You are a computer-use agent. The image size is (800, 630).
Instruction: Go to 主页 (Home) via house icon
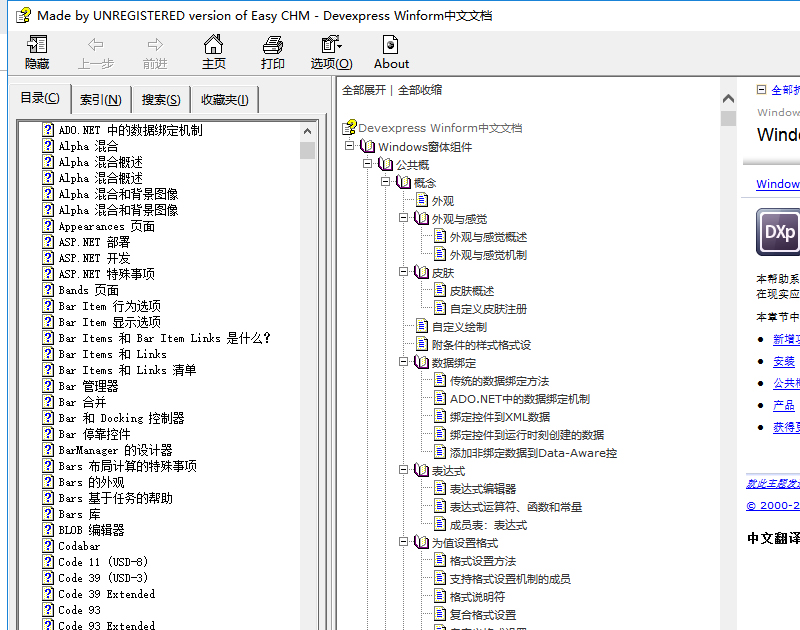pos(213,44)
